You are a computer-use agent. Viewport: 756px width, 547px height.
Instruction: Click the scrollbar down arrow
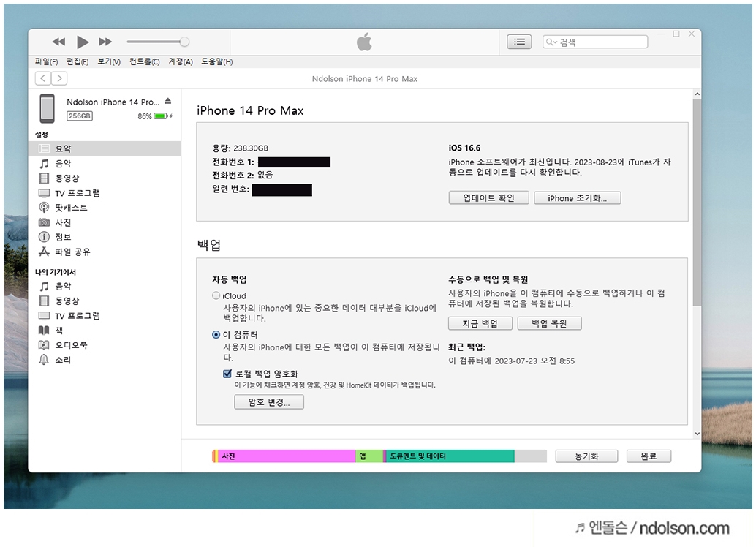[x=697, y=434]
